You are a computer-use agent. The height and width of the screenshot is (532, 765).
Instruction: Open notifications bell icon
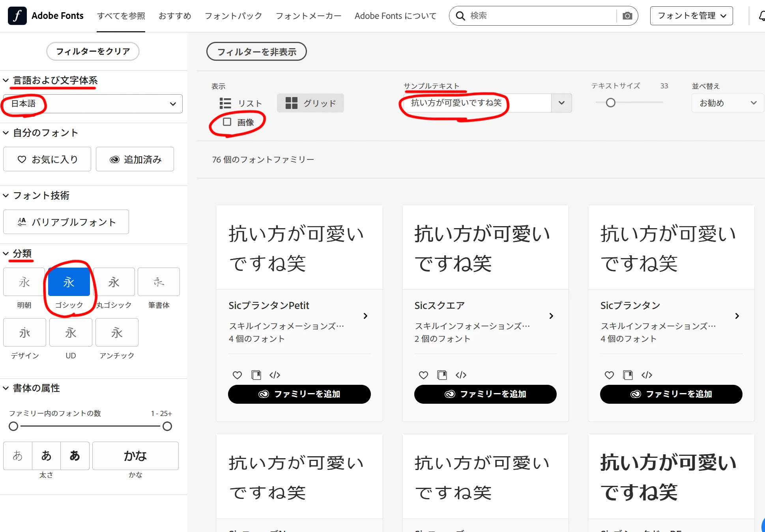pos(761,16)
